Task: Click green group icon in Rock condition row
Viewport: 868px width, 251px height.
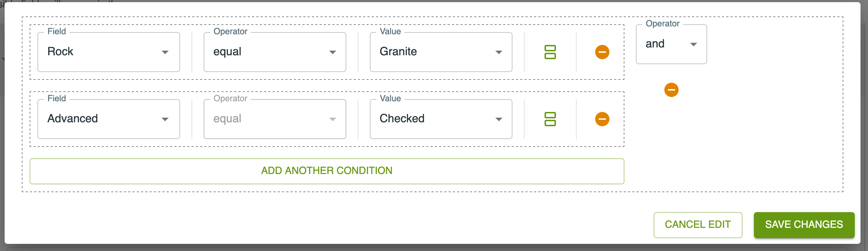Action: [x=550, y=52]
